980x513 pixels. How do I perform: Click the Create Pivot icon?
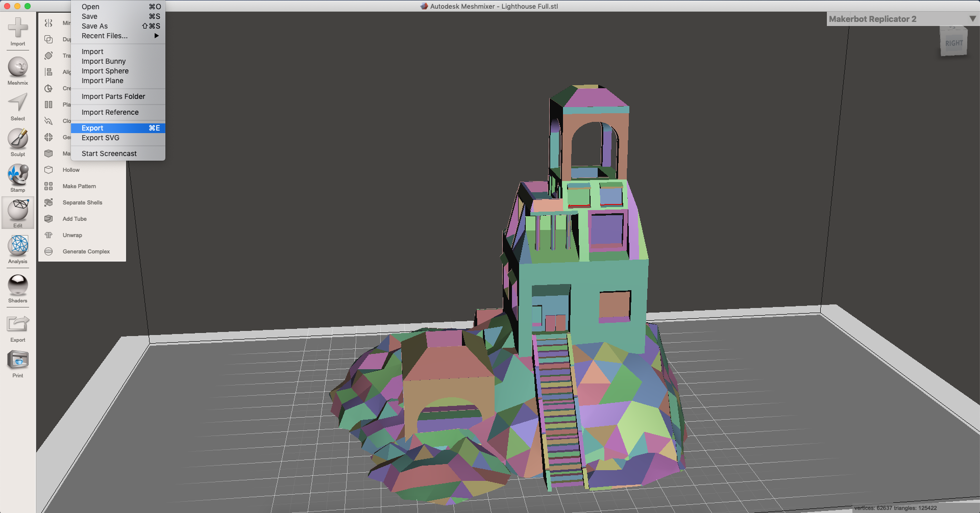48,88
